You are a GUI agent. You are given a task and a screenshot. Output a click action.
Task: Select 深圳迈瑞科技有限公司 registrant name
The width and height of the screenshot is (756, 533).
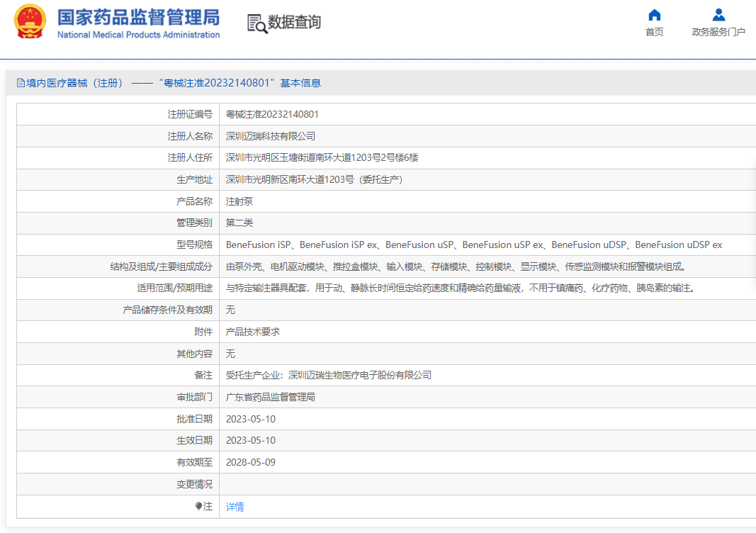click(x=271, y=136)
